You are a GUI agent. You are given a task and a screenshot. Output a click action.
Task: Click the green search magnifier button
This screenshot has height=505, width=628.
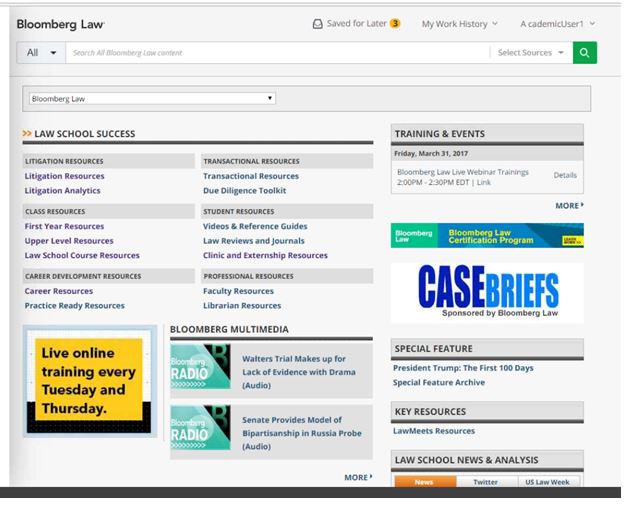pos(585,53)
